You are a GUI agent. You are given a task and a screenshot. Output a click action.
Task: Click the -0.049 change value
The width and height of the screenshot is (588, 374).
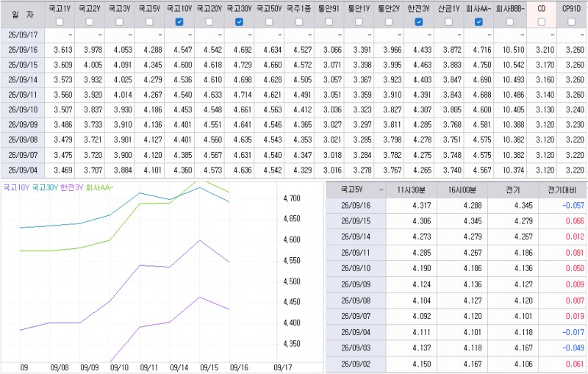click(573, 348)
